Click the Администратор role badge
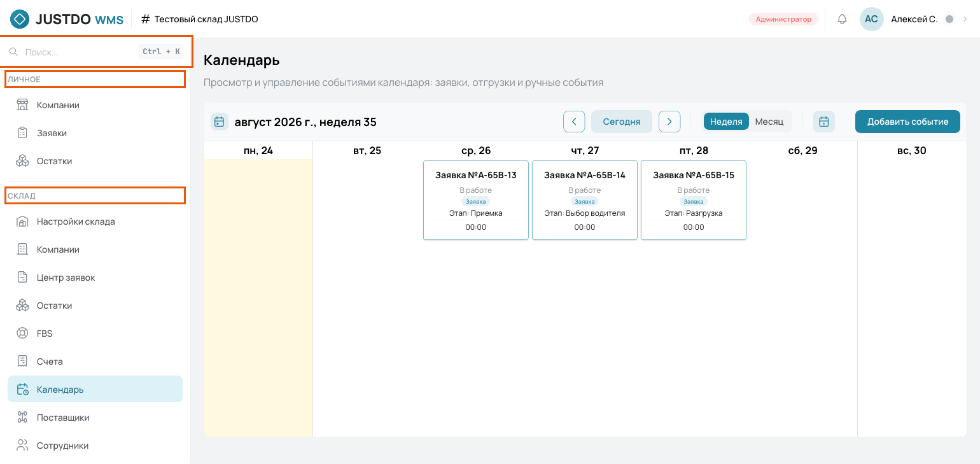Screen dimensions: 980x464 783,19
